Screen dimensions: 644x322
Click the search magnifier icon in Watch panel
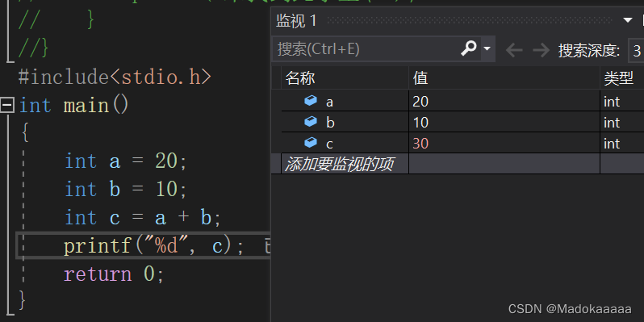(468, 48)
